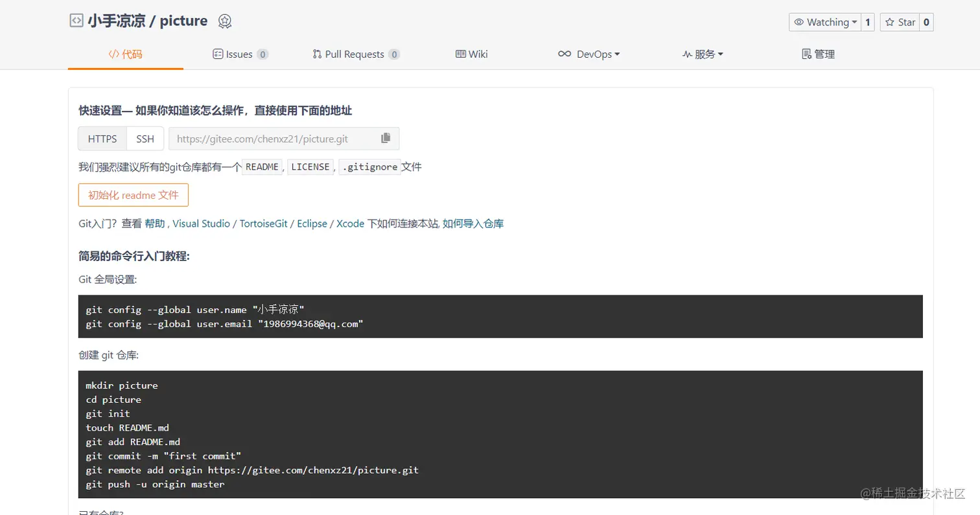Click the git push -u origin master line
The image size is (980, 515).
click(155, 484)
